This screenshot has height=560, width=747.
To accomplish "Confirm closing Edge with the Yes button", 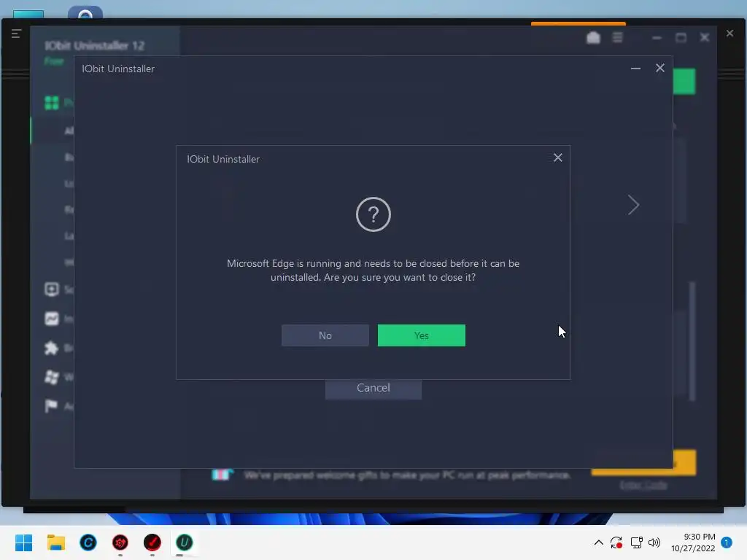I will pyautogui.click(x=421, y=335).
